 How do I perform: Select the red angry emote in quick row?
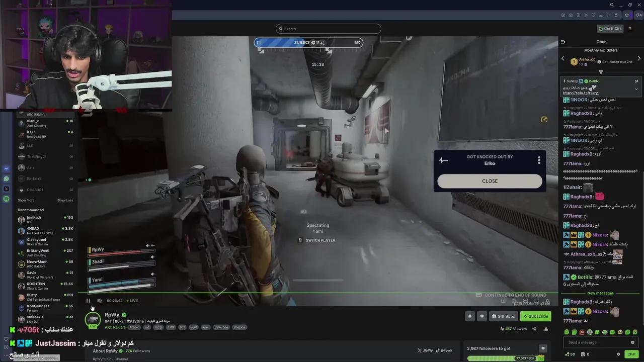coord(582,332)
